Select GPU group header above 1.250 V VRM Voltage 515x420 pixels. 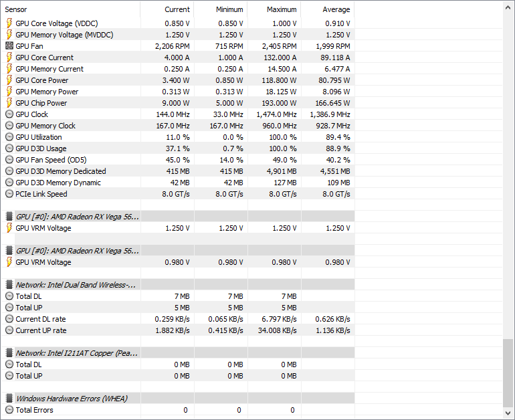click(x=77, y=217)
